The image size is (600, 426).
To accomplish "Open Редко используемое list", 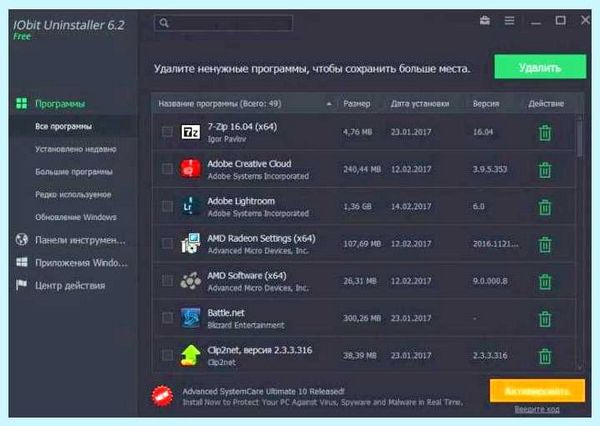I will point(73,195).
